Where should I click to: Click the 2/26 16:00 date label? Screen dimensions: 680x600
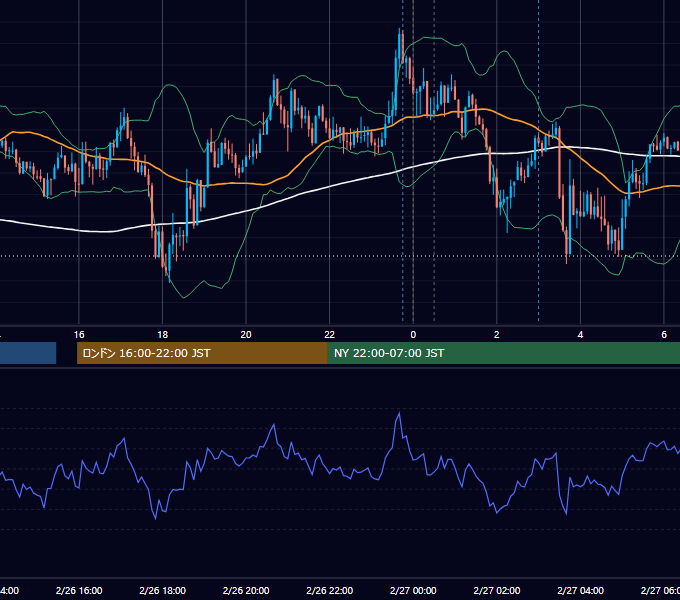pos(79,590)
